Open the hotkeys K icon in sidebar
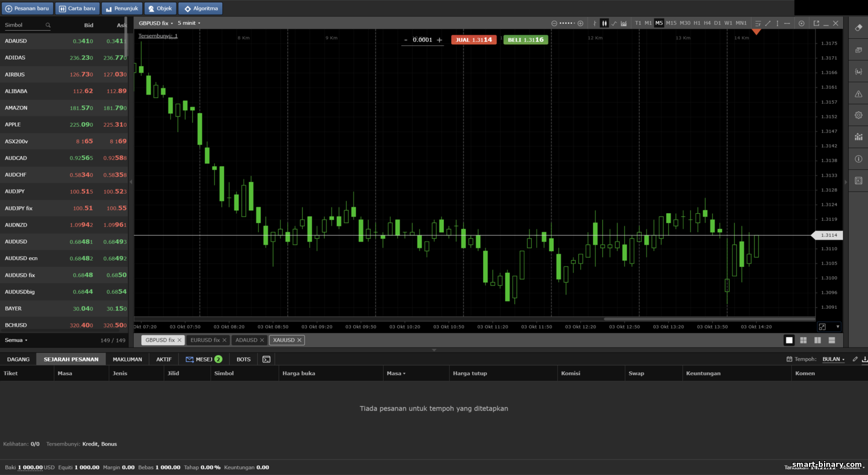The height and width of the screenshot is (475, 868). pyautogui.click(x=859, y=181)
